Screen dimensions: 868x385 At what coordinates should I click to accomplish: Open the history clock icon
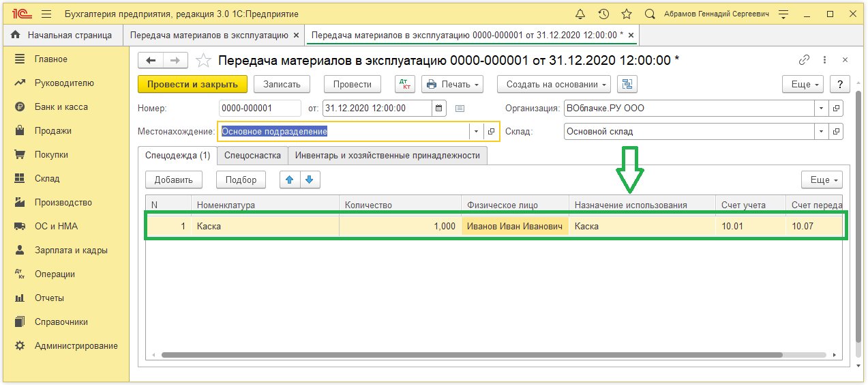pyautogui.click(x=603, y=14)
